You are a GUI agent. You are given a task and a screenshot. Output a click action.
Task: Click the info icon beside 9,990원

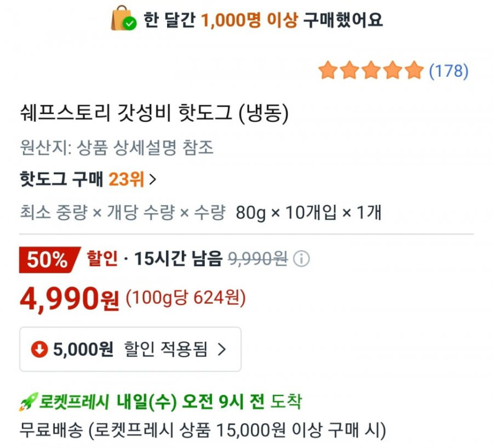coord(301,259)
